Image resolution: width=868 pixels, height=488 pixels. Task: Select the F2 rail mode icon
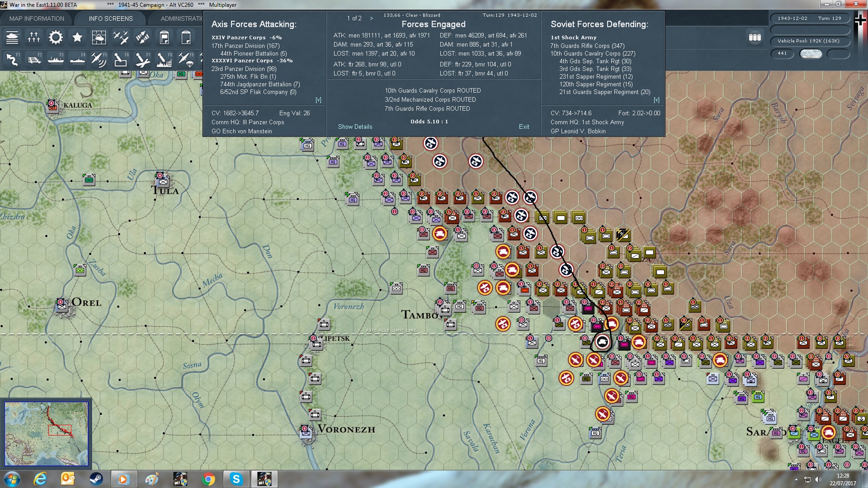pos(34,60)
